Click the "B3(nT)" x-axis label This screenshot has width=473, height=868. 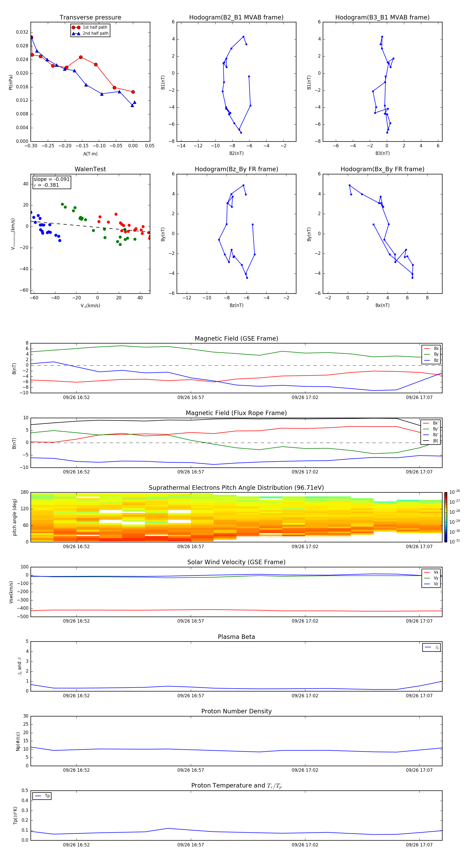382,154
